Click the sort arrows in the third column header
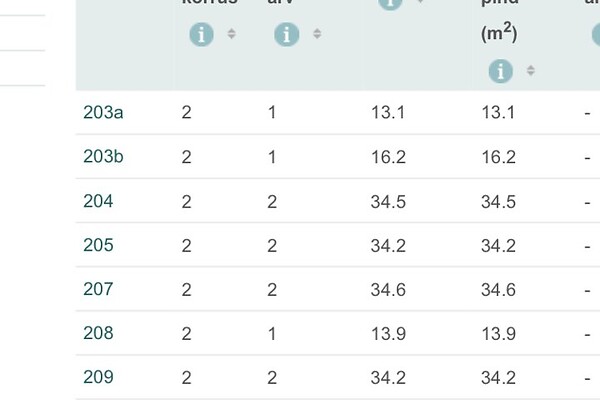The width and height of the screenshot is (600, 400). (x=420, y=3)
